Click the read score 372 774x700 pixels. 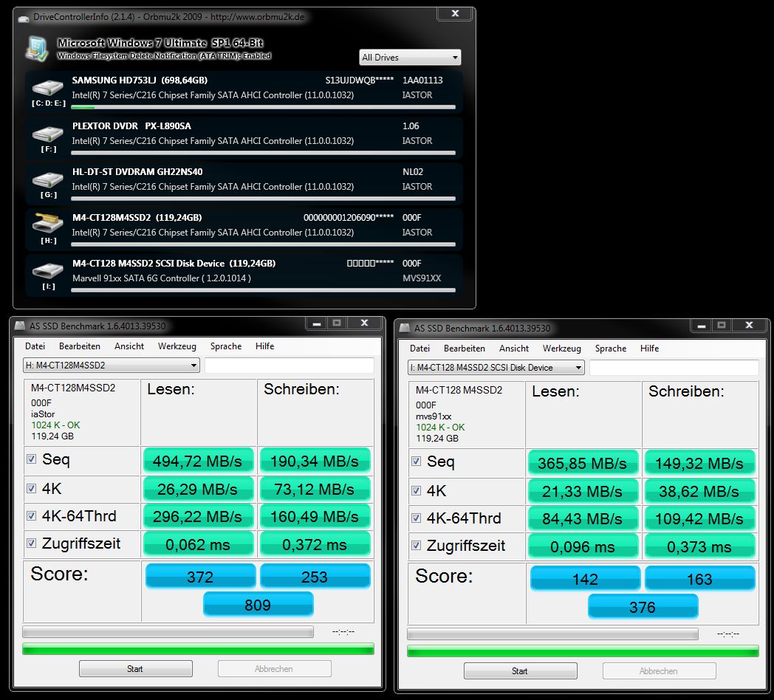tap(200, 576)
